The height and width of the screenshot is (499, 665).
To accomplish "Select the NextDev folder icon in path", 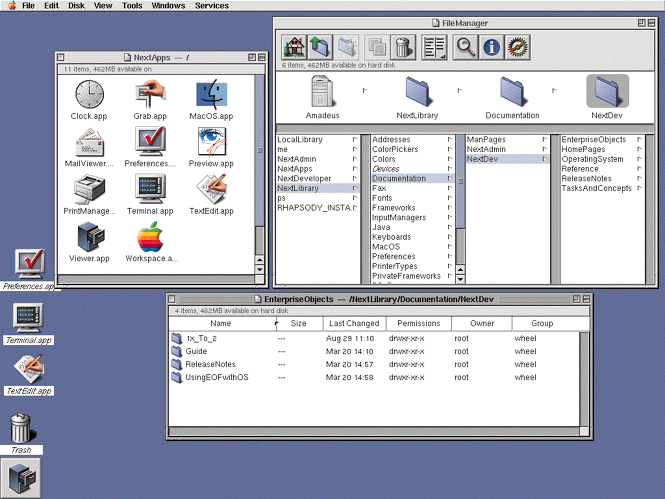I will [607, 91].
